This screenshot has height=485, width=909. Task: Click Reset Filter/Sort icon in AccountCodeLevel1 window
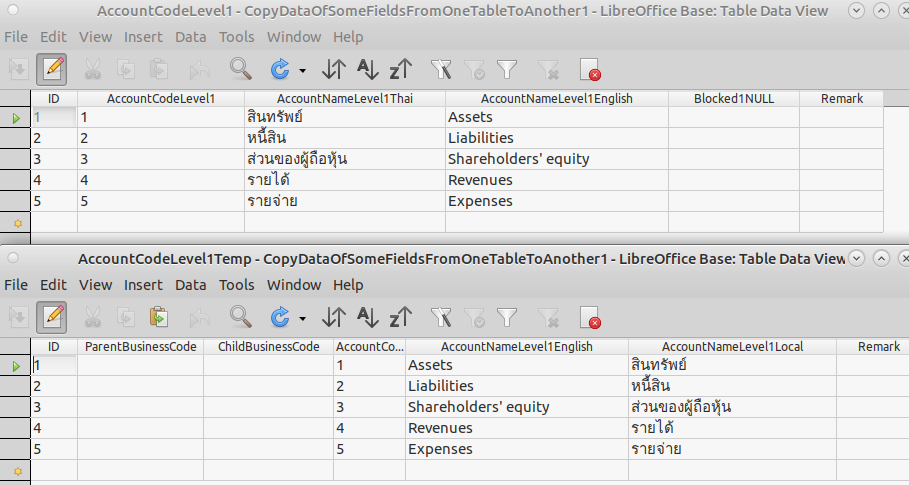point(548,70)
